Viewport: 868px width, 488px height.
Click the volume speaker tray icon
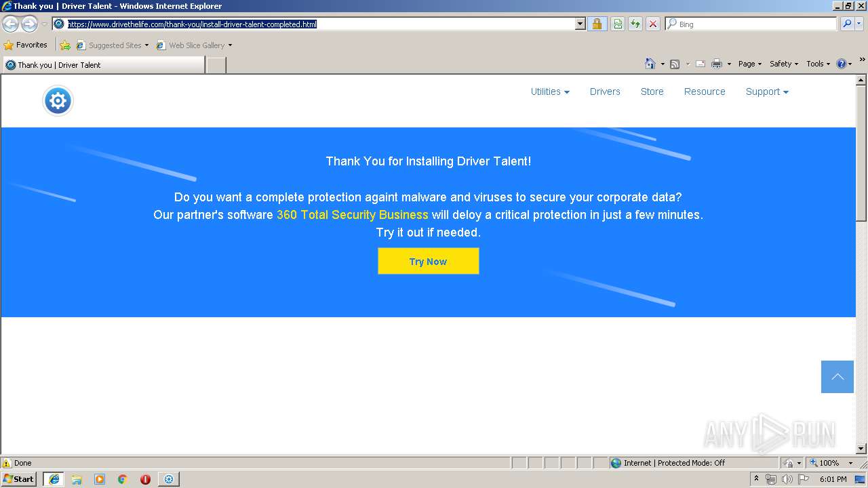click(787, 479)
